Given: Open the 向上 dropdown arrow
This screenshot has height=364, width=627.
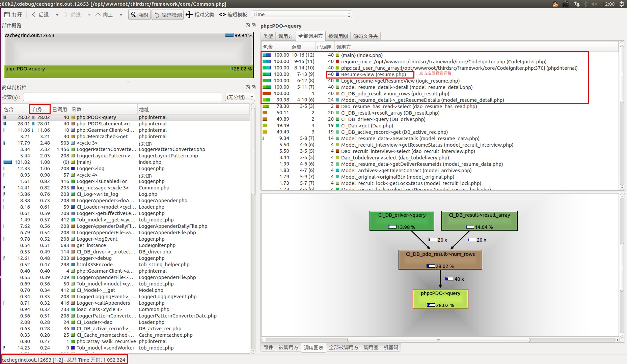Looking at the screenshot, I should pos(121,15).
